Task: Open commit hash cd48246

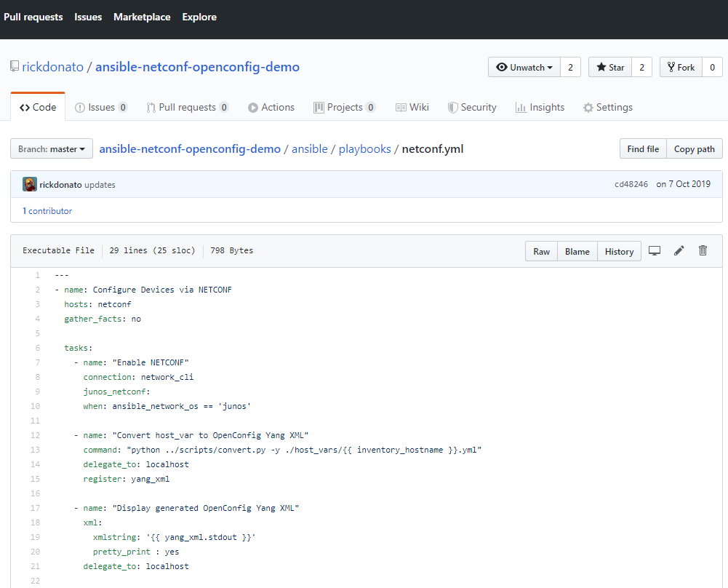Action: pos(631,184)
